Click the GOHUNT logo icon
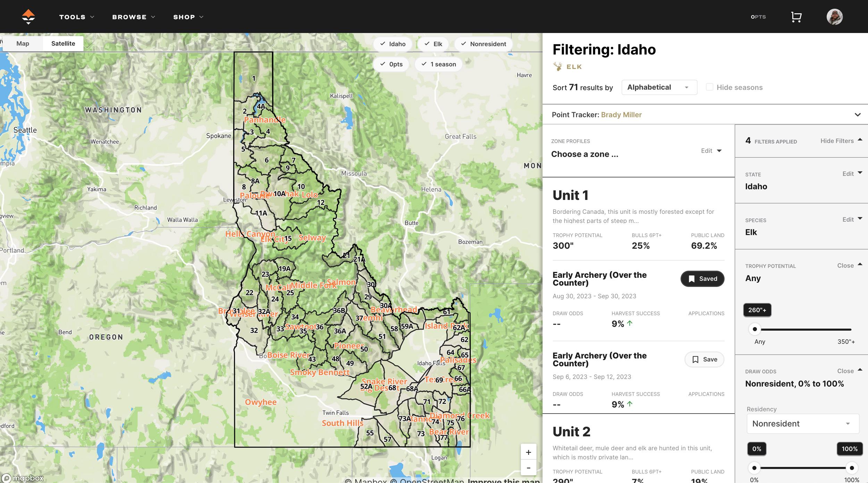 [x=27, y=16]
